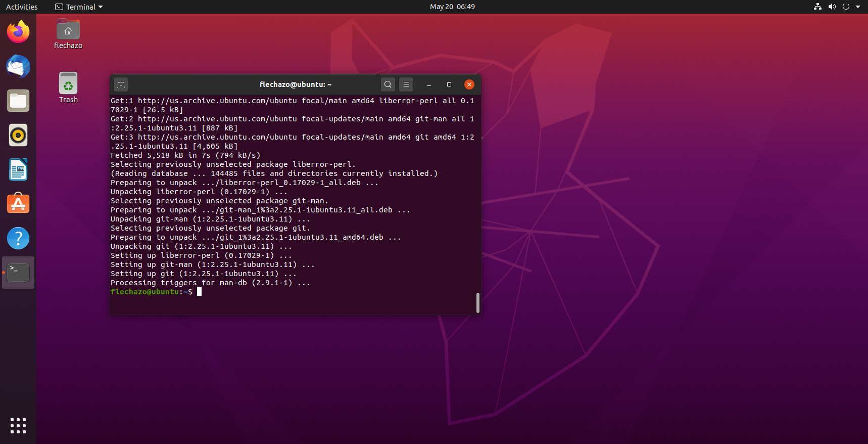Screen dimensions: 868x444
Task: Expand the system status menu arrow
Action: tap(858, 7)
